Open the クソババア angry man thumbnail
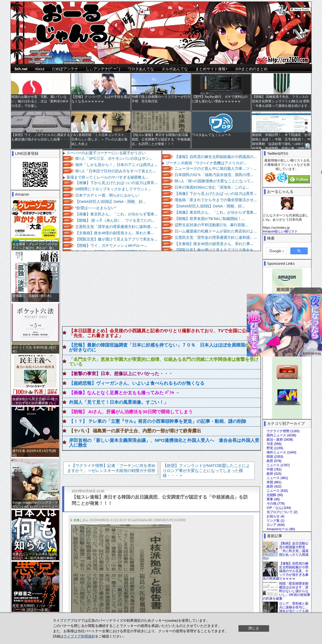Viewport: 322px width, 644px height. pyautogui.click(x=101, y=92)
